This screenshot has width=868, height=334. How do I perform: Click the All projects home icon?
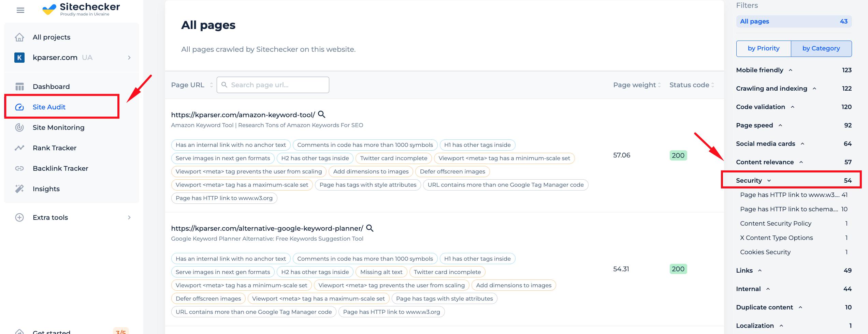[x=19, y=37]
